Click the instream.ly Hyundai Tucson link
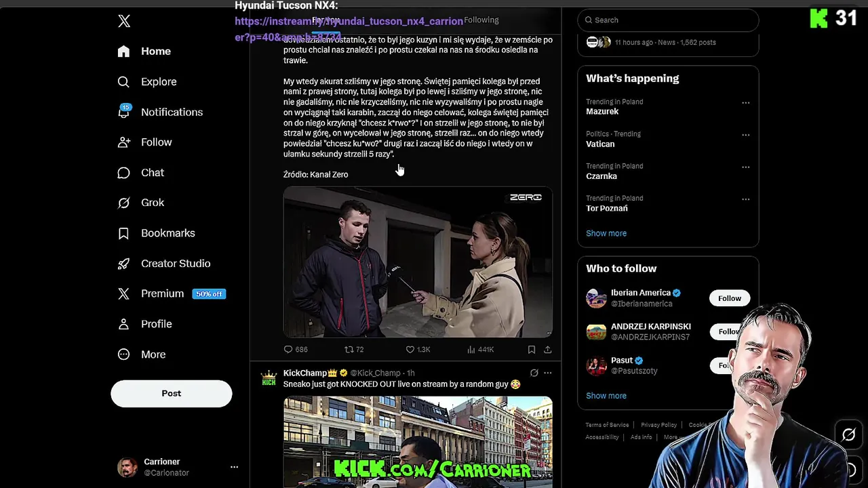This screenshot has width=868, height=488. pos(349,29)
